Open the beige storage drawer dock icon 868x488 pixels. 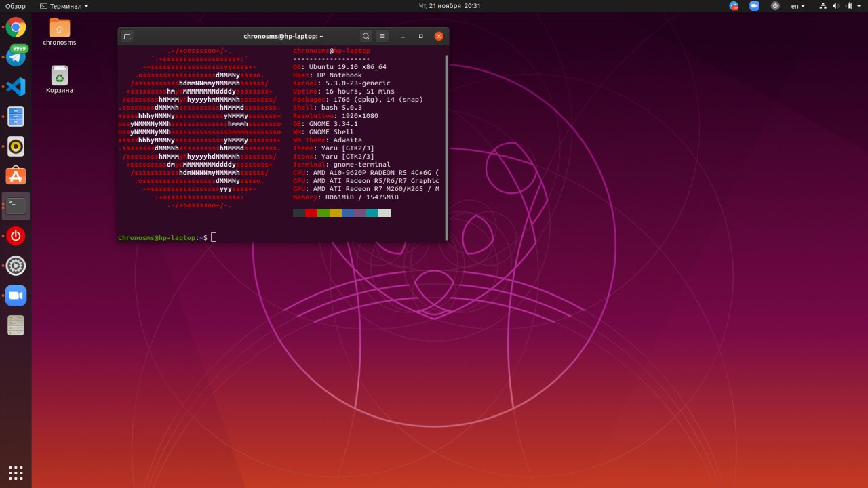click(16, 325)
